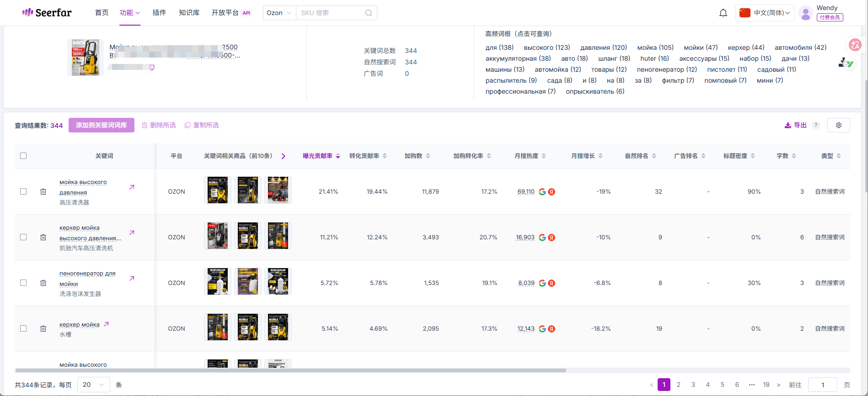Click 复制所选 to copy selected
The height and width of the screenshot is (396, 868).
point(202,125)
